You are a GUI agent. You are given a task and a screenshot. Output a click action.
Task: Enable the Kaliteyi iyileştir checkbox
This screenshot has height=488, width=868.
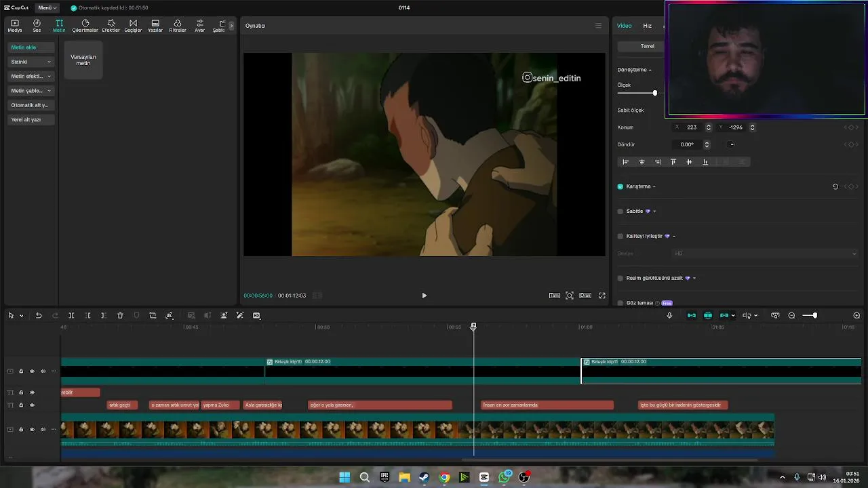tap(620, 237)
